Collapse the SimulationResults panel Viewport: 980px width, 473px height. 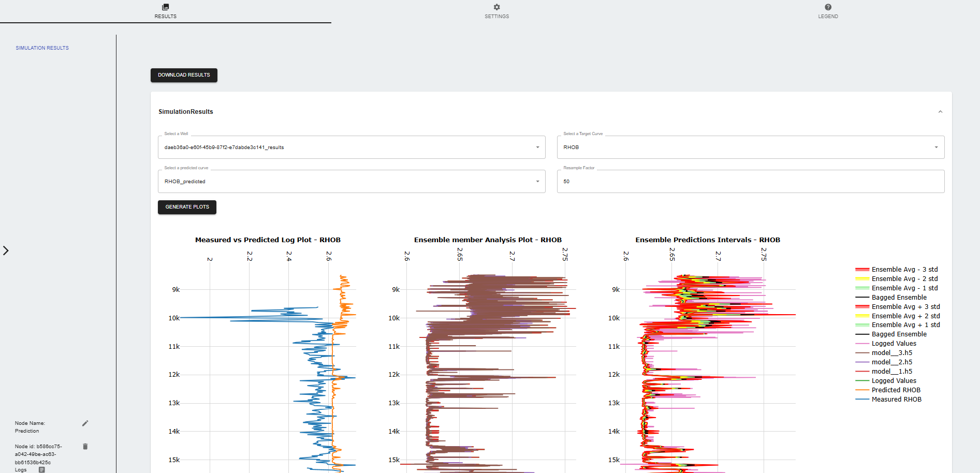point(940,112)
